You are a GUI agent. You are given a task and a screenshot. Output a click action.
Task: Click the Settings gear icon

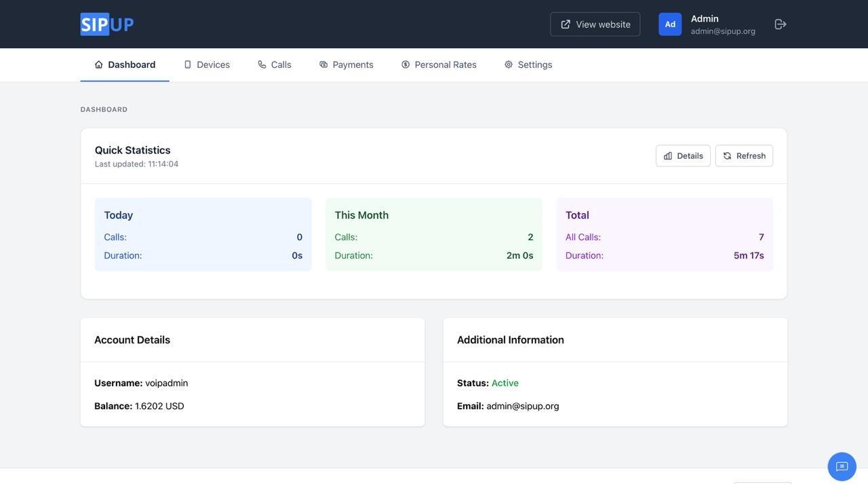pyautogui.click(x=509, y=64)
